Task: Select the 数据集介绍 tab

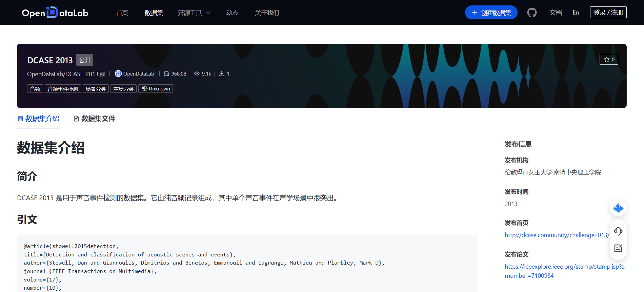Action: pyautogui.click(x=38, y=119)
